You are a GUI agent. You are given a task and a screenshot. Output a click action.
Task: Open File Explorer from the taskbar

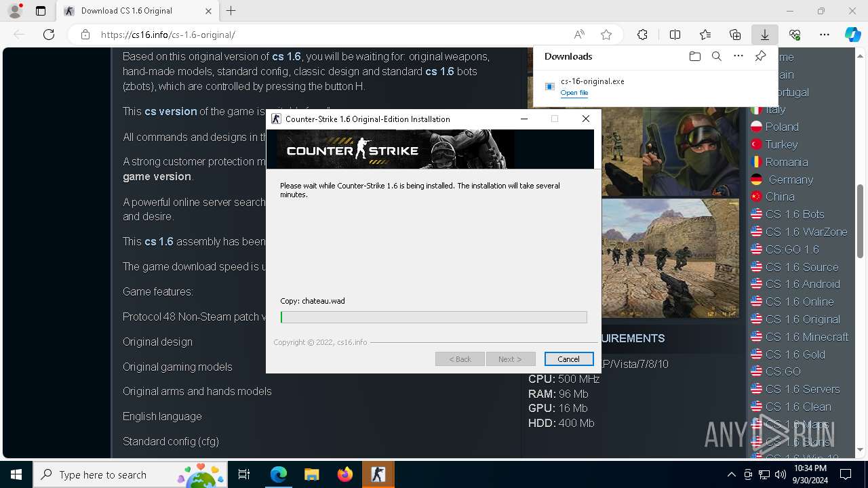click(311, 474)
